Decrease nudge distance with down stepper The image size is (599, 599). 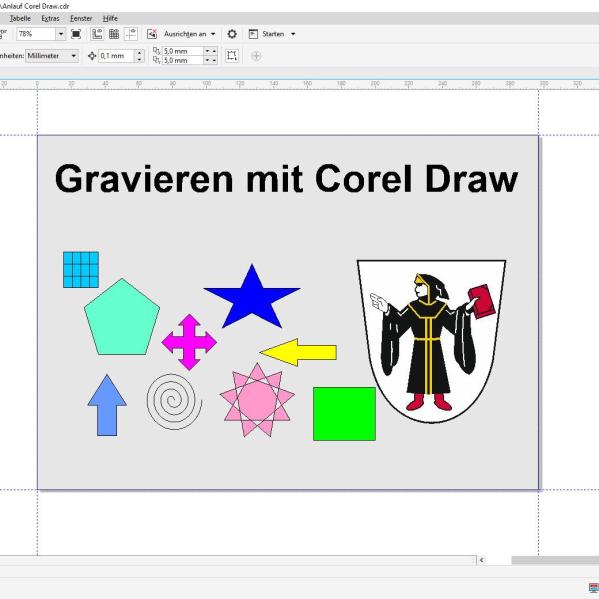pyautogui.click(x=139, y=59)
